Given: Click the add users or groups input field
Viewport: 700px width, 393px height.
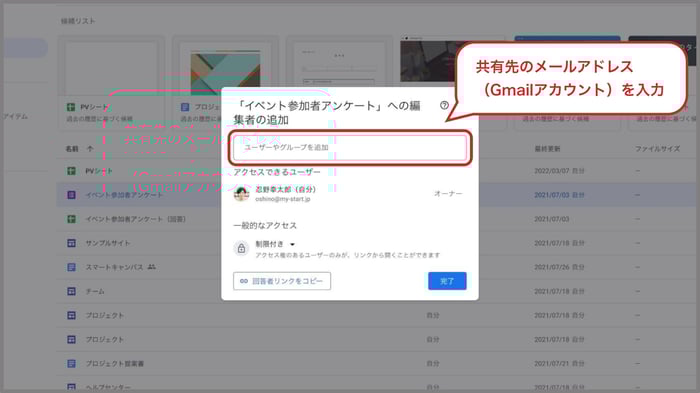Looking at the screenshot, I should pos(350,147).
